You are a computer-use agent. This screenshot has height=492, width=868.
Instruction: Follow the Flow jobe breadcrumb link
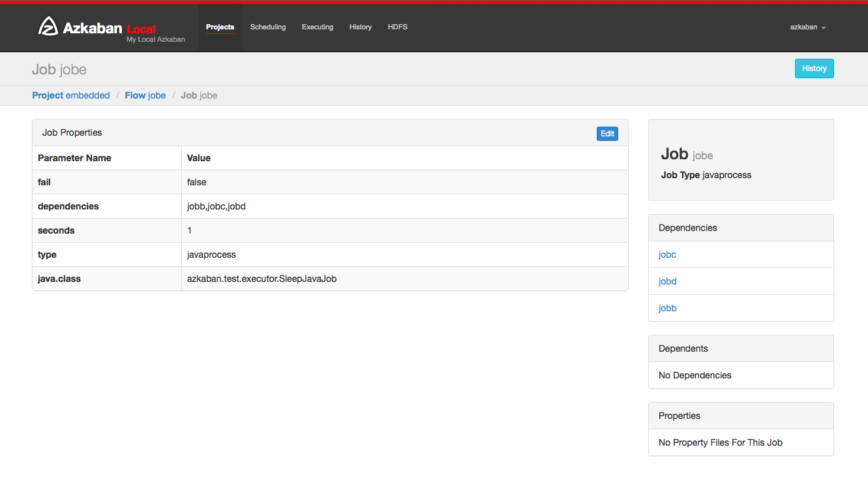(x=145, y=95)
